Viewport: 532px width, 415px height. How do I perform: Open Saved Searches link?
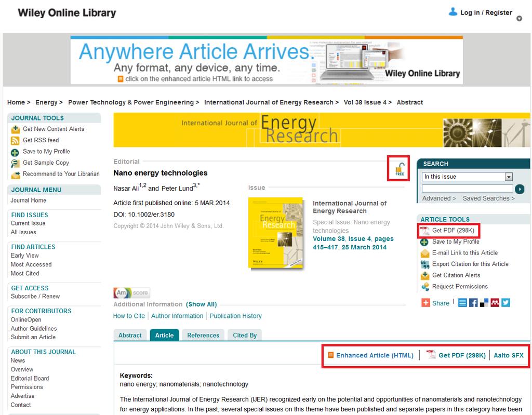point(488,198)
